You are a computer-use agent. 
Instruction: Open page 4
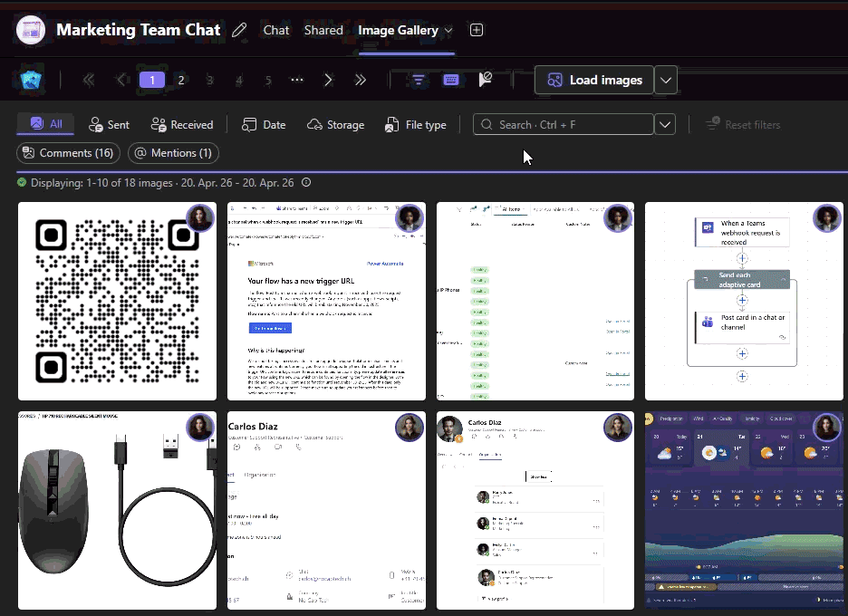[238, 80]
